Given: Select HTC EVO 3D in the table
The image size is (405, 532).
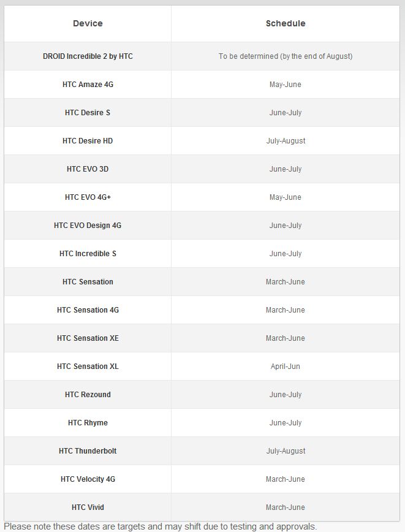Looking at the screenshot, I should pos(88,169).
